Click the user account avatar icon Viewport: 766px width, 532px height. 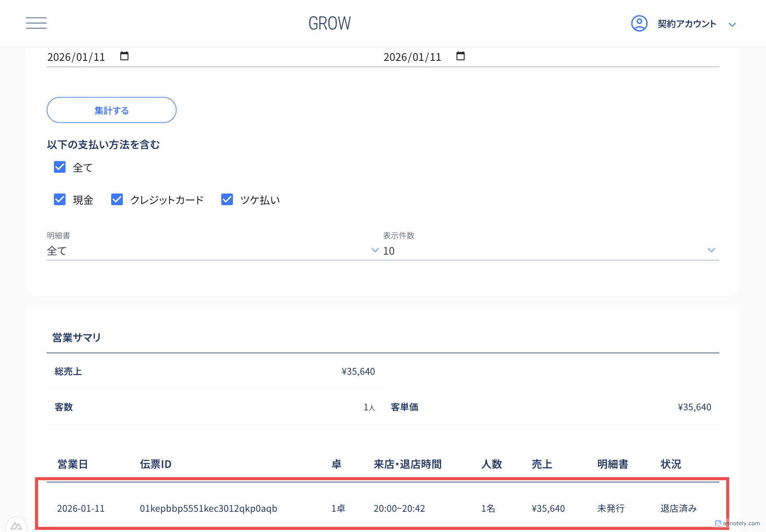click(x=639, y=24)
